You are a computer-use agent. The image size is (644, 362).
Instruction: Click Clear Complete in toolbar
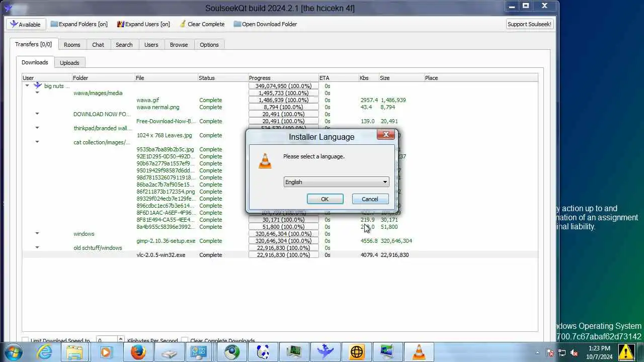[202, 24]
